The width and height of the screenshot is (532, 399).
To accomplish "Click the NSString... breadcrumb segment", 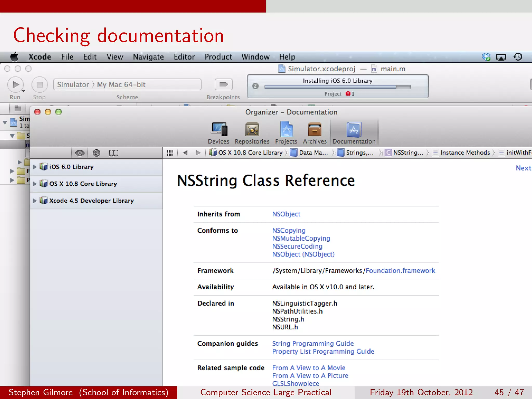I will point(404,152).
